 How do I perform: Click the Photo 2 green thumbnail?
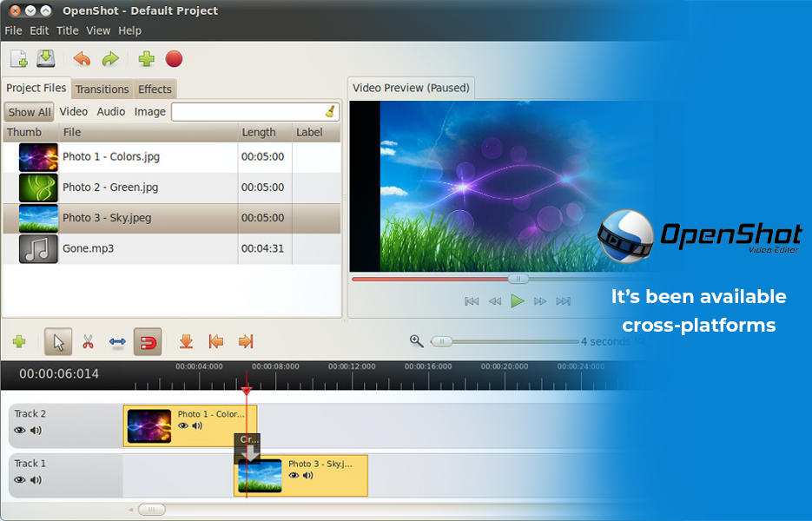coord(38,188)
